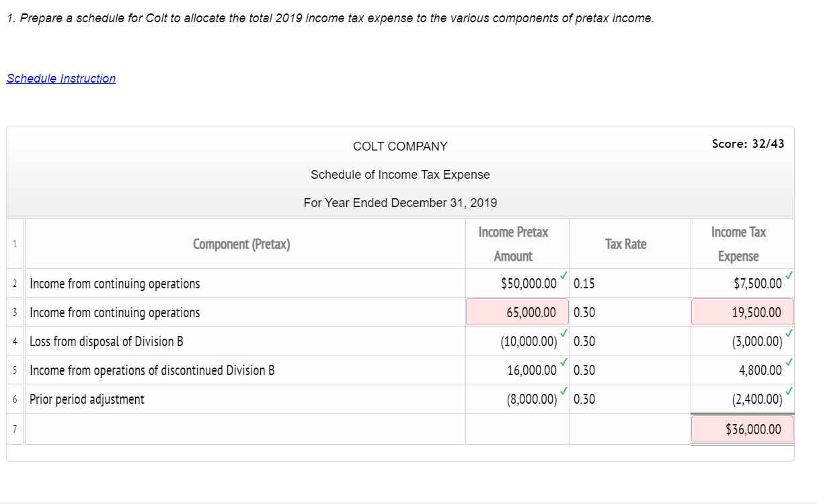Click the Loss from disposal of Division B label
This screenshot has width=817, height=504.
(108, 341)
